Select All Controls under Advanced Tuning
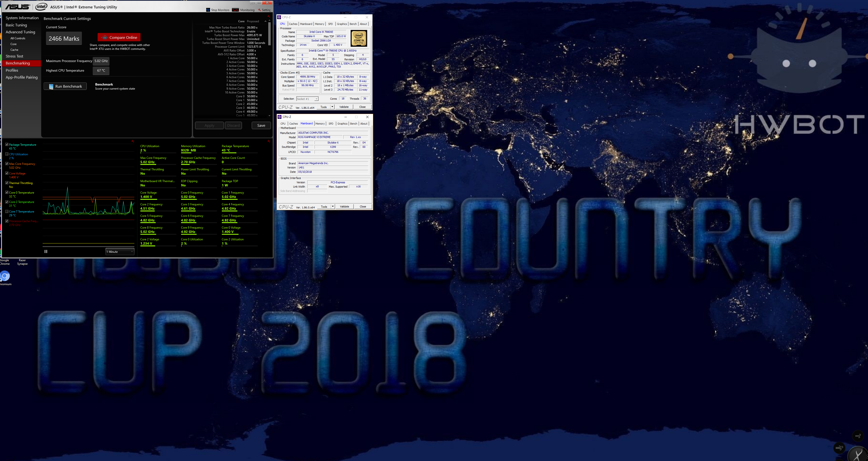Screen dimensions: 868x461 18,38
